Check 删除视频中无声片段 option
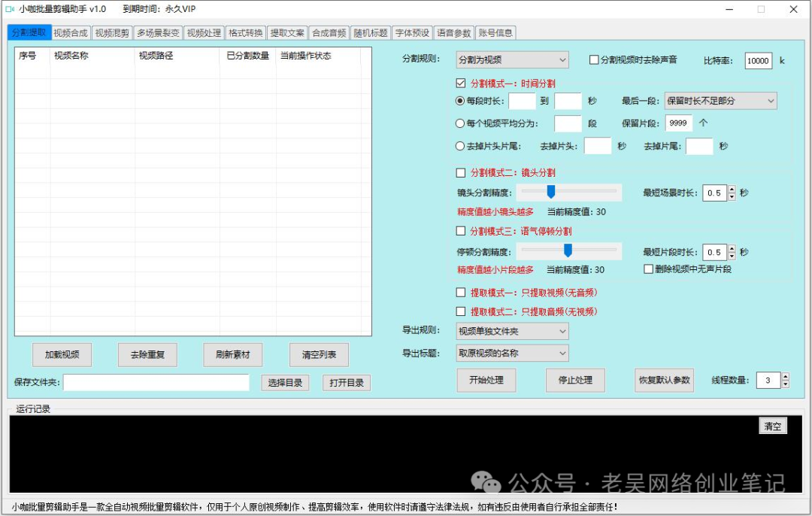This screenshot has height=516, width=812. 648,269
